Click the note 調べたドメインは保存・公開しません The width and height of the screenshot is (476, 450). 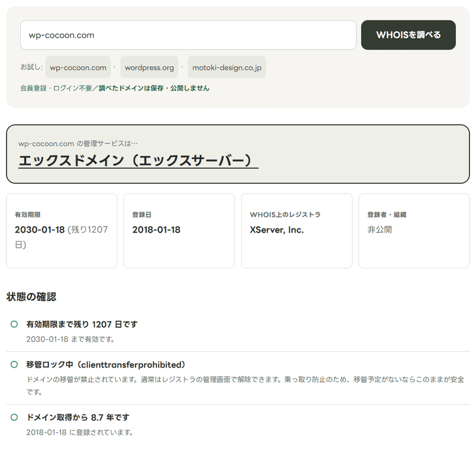point(154,88)
